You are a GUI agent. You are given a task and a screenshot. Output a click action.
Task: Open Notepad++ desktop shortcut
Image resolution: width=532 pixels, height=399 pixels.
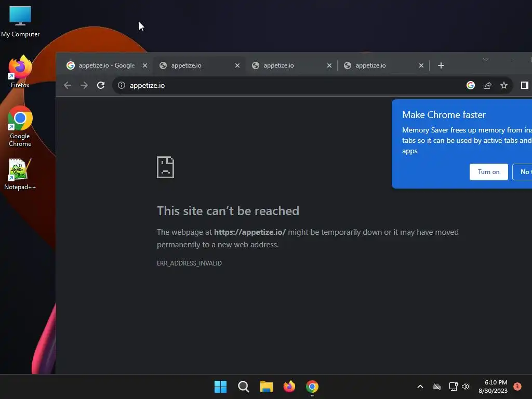(20, 174)
